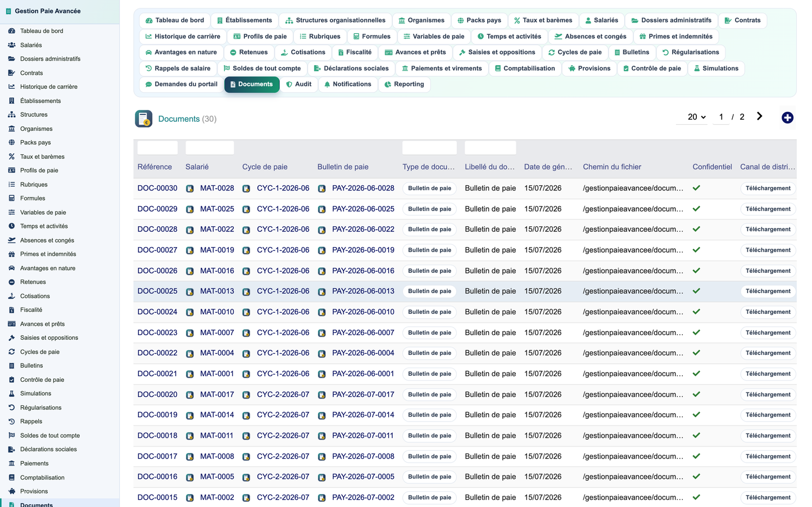Open bulletin link PAY-2026-06-0007
Viewport: 812px width, 507px height.
coord(363,332)
